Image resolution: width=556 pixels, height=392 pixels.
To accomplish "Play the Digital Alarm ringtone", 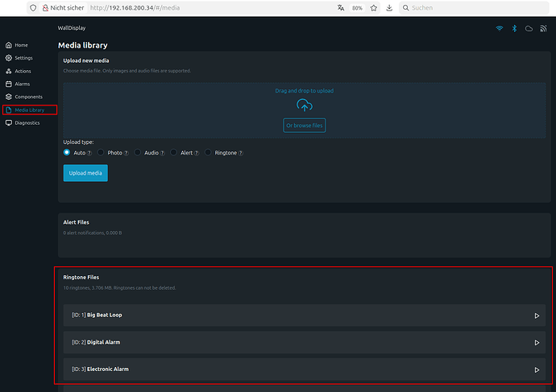I will [x=537, y=342].
